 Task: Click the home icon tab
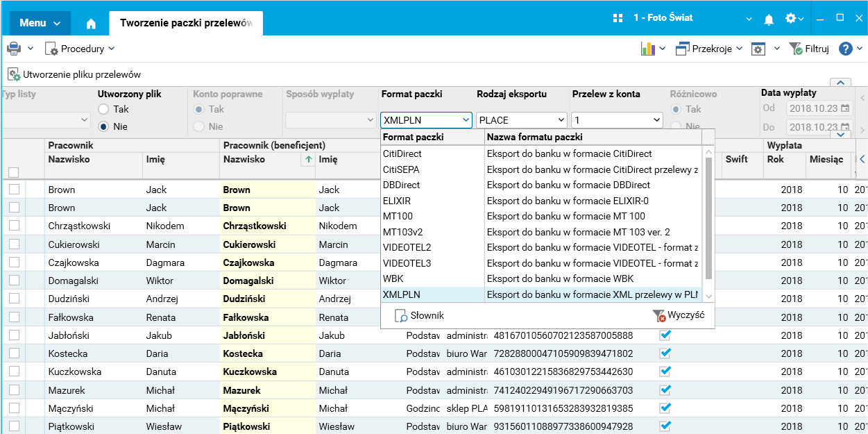pos(91,24)
